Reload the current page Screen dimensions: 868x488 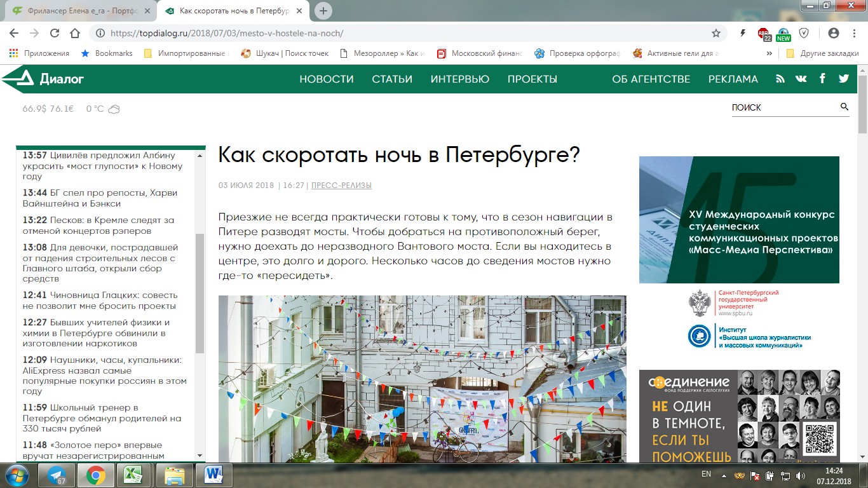click(x=55, y=33)
